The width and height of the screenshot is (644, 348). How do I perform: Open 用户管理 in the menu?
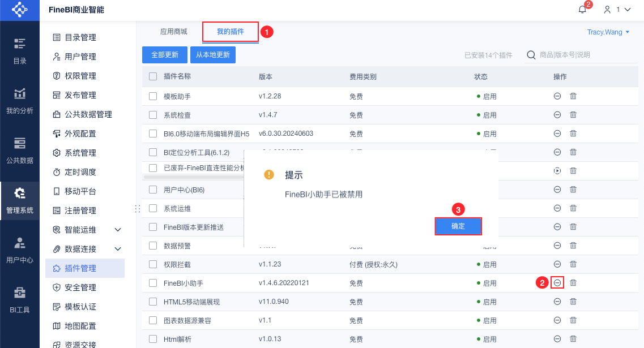click(80, 57)
